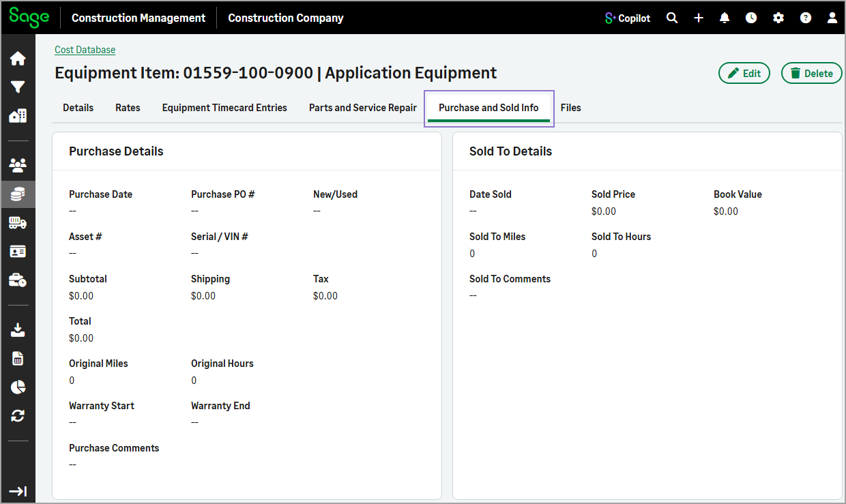846x504 pixels.
Task: Click the Sold Price label
Action: click(x=613, y=194)
